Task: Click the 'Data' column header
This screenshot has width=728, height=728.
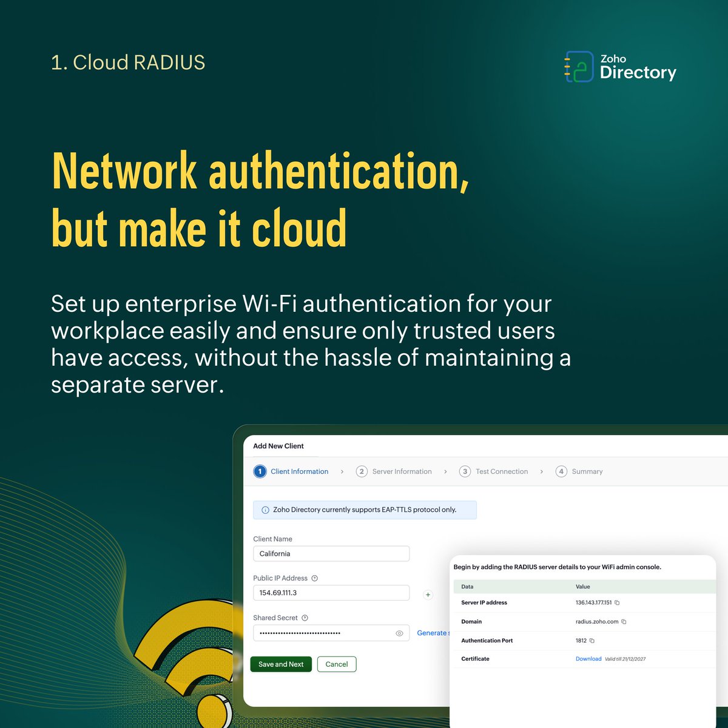Action: tap(467, 587)
